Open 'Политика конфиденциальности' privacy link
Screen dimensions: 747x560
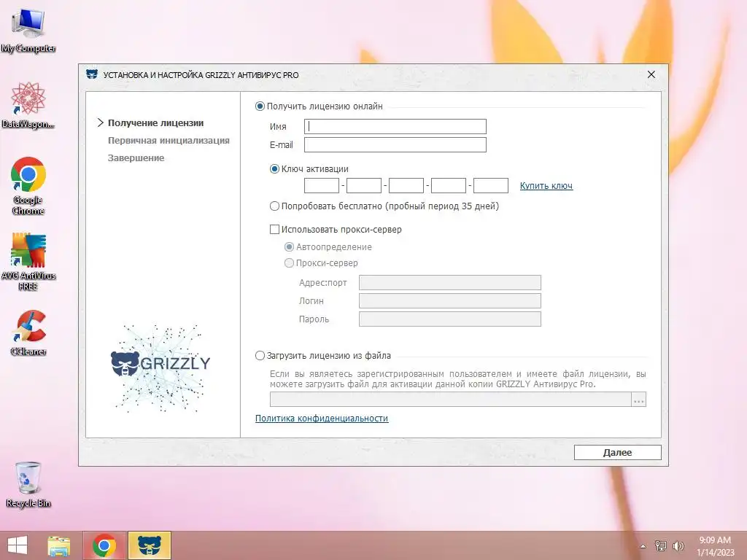pyautogui.click(x=322, y=419)
